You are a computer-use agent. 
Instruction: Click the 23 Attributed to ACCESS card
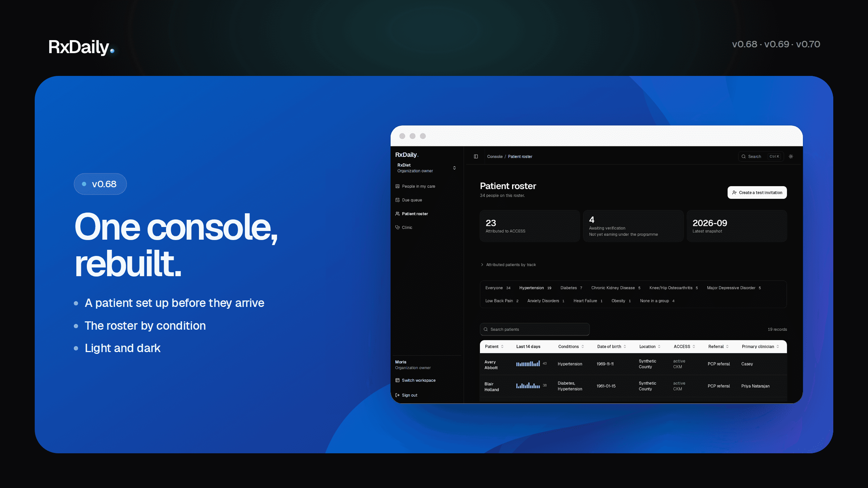coord(530,226)
